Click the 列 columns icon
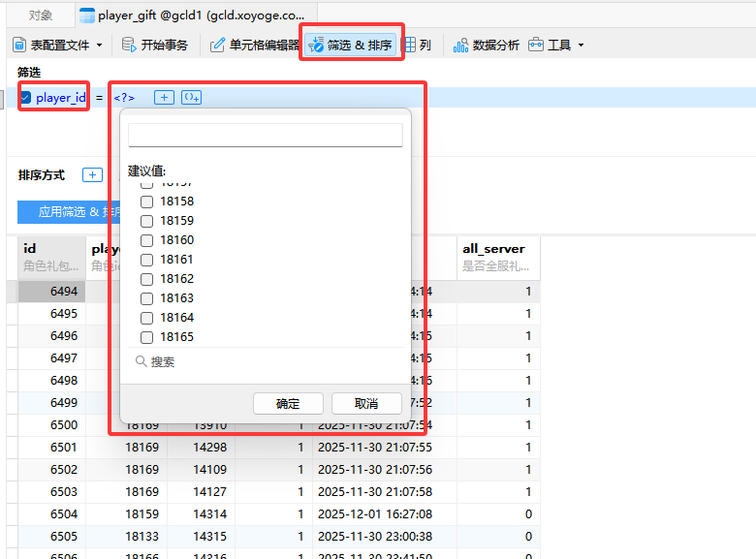The height and width of the screenshot is (559, 756). tap(412, 45)
